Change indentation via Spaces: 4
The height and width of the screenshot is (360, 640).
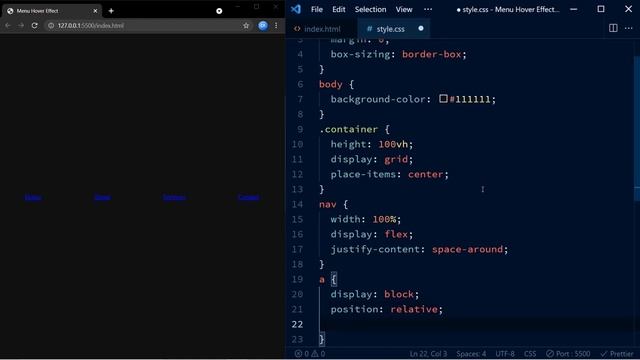(471, 353)
